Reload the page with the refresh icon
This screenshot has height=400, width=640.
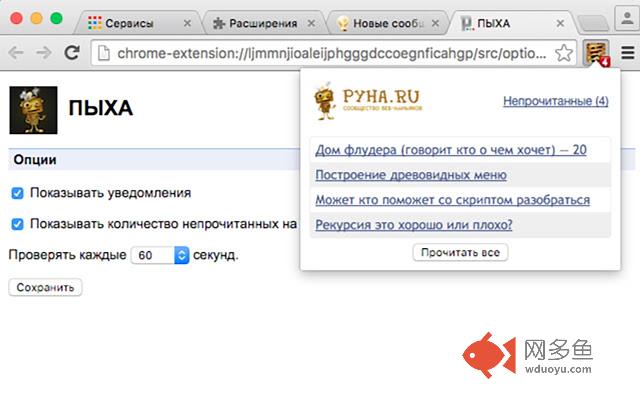coord(72,52)
